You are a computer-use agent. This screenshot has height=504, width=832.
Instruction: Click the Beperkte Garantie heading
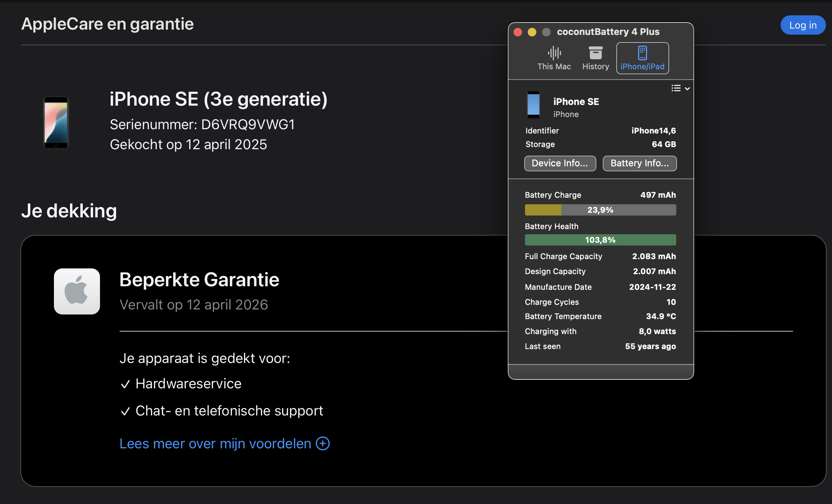coord(199,279)
